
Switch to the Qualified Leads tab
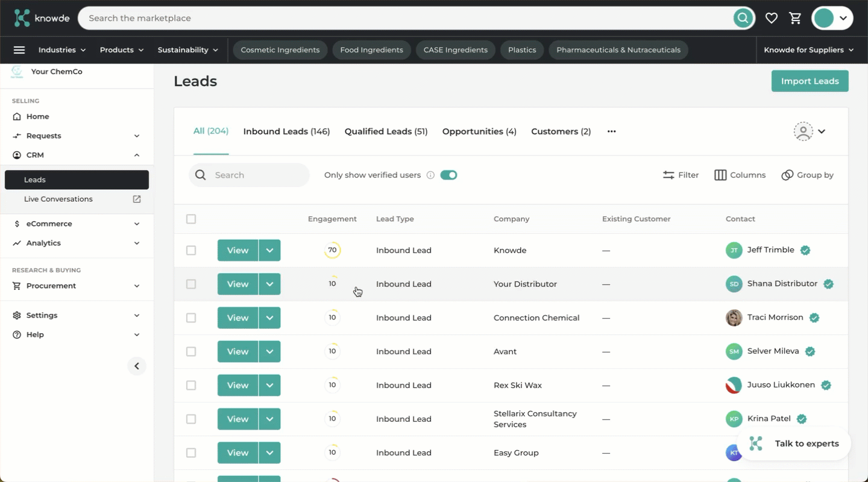[386, 131]
